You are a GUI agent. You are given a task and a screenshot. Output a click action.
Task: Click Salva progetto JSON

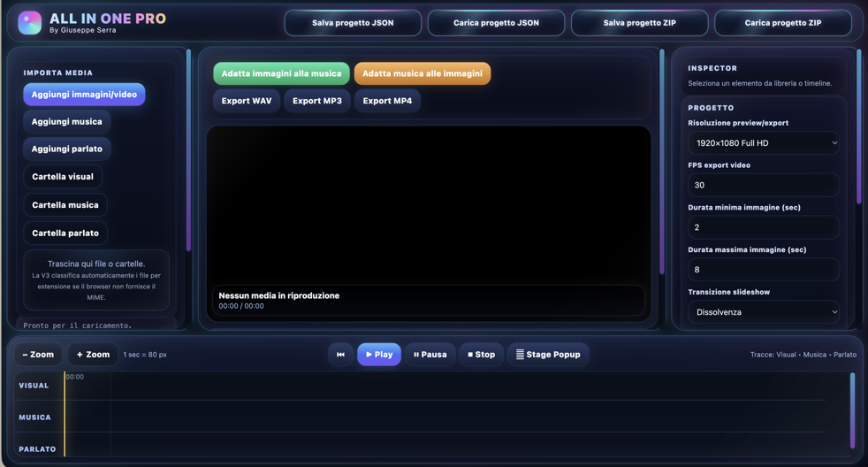[x=353, y=23]
